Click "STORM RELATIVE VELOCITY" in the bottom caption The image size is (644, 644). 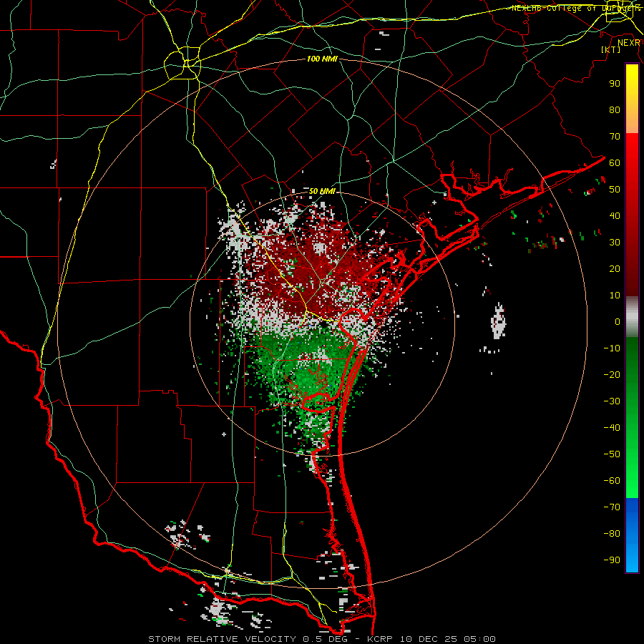coord(223,639)
